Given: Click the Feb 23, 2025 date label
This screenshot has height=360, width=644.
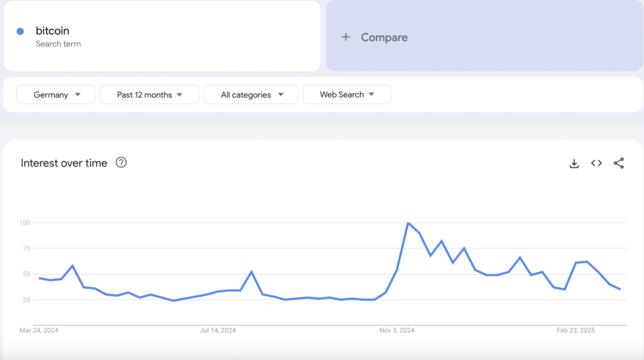Looking at the screenshot, I should (576, 330).
